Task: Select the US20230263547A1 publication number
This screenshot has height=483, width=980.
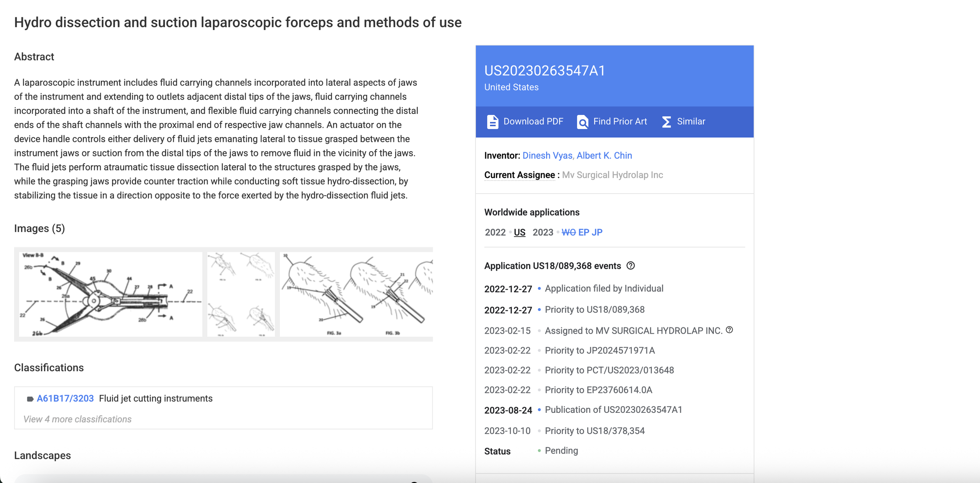Action: click(x=546, y=71)
